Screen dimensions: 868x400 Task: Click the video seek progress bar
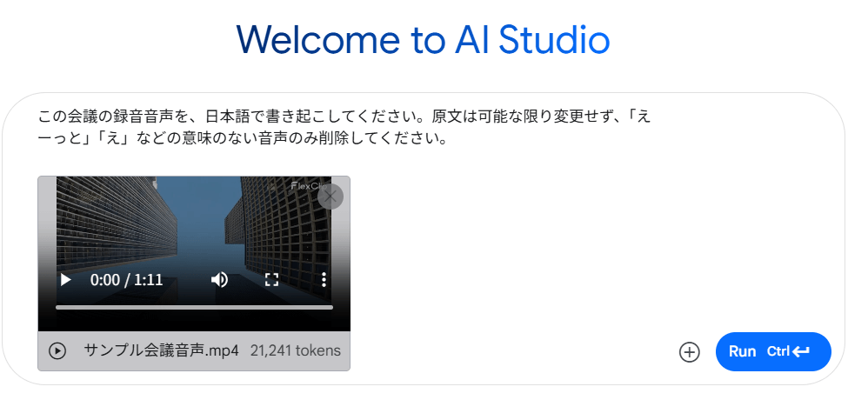pyautogui.click(x=194, y=307)
